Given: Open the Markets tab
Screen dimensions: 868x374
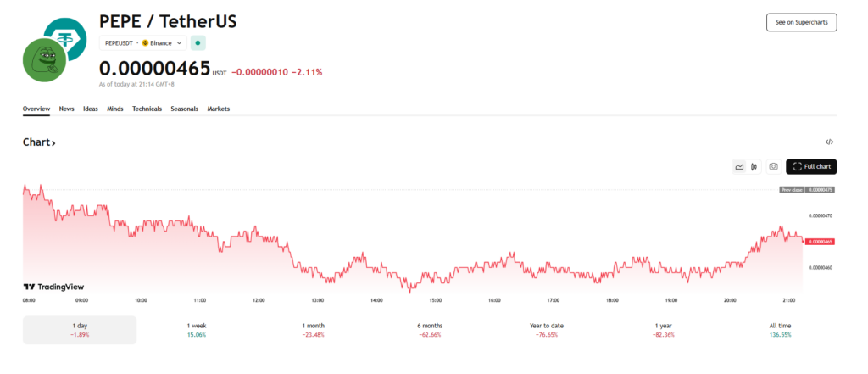Looking at the screenshot, I should 219,109.
